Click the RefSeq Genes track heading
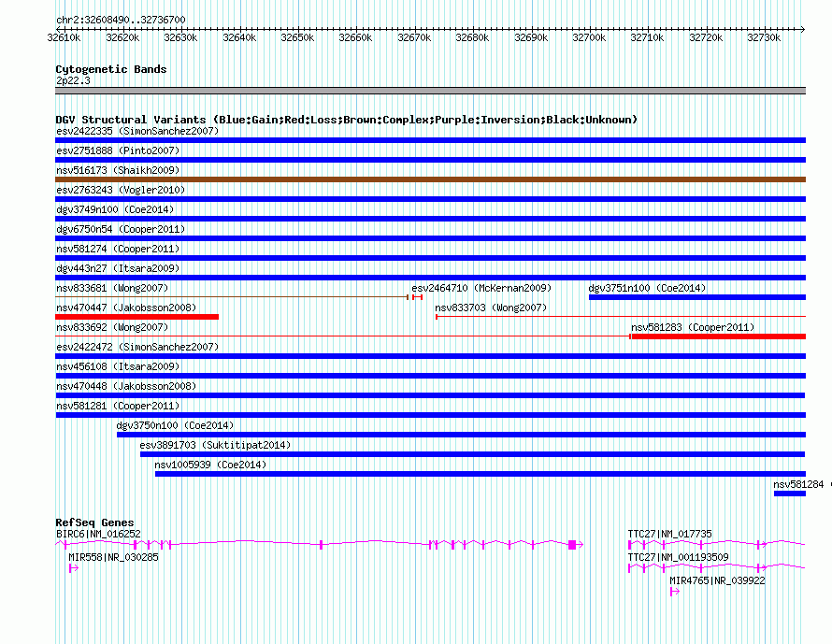This screenshot has height=644, width=832. click(x=94, y=522)
